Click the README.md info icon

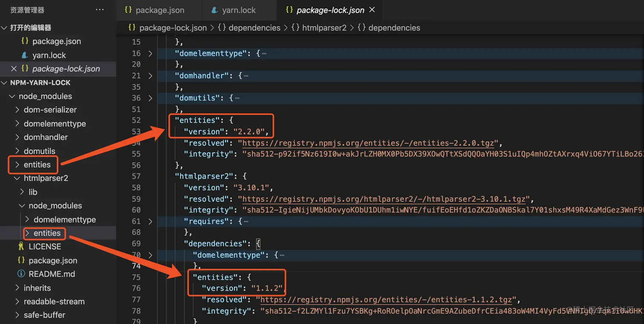click(21, 274)
